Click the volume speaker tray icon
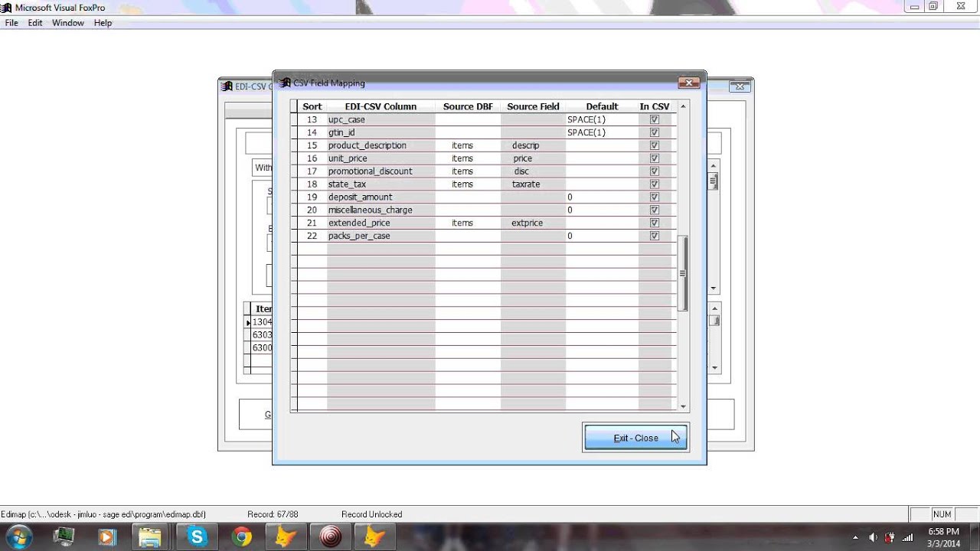This screenshot has width=980, height=551. [873, 537]
